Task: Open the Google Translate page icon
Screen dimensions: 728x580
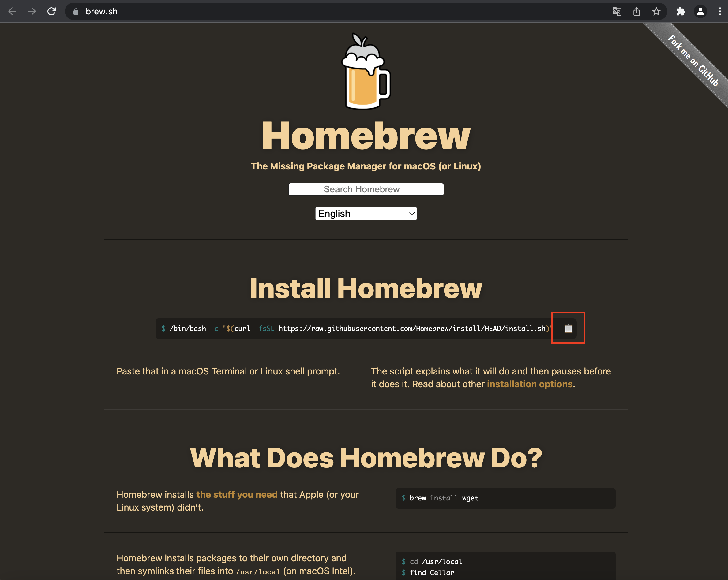Action: 617,12
